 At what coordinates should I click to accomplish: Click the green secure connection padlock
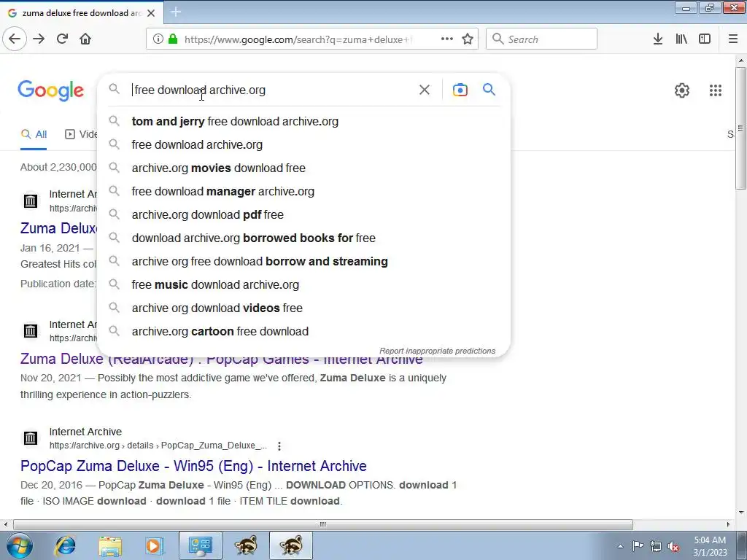pyautogui.click(x=173, y=39)
